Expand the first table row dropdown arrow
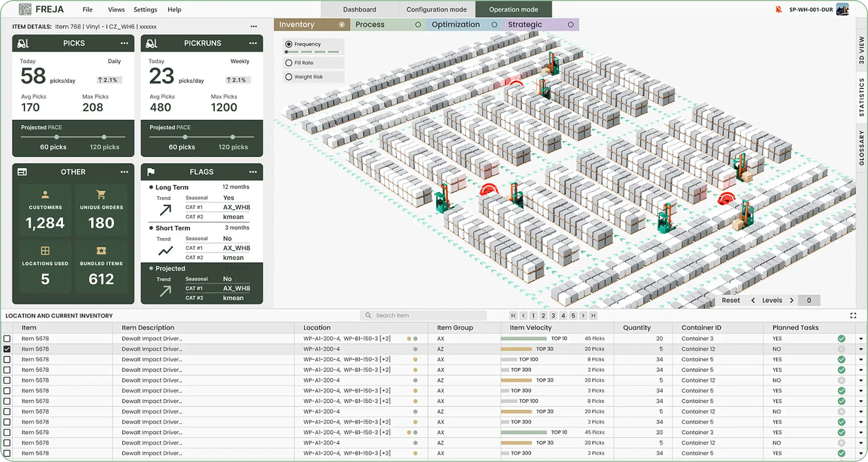 (x=861, y=339)
